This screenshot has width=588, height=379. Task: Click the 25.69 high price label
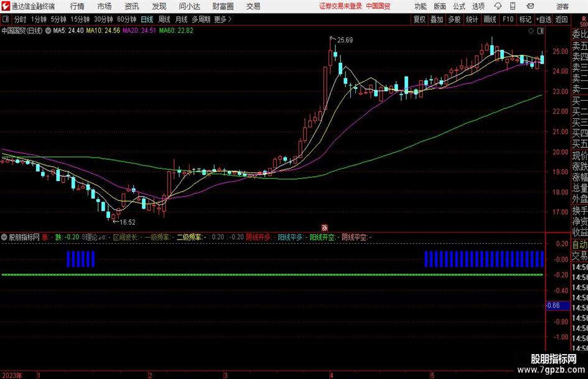345,40
